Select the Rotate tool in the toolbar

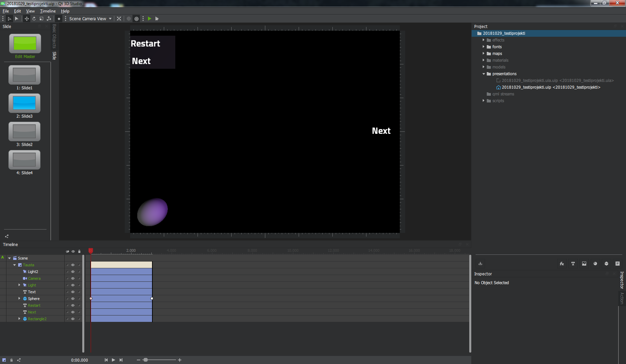[34, 19]
